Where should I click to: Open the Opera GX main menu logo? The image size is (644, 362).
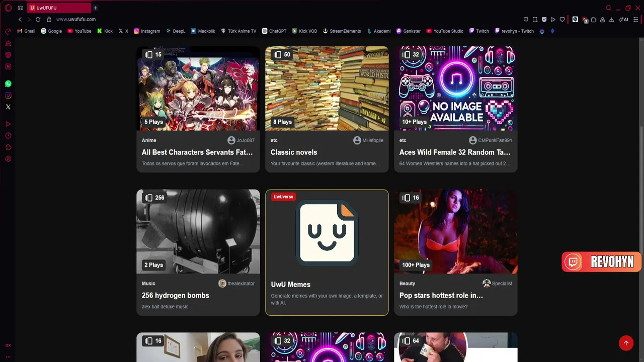pyautogui.click(x=8, y=8)
